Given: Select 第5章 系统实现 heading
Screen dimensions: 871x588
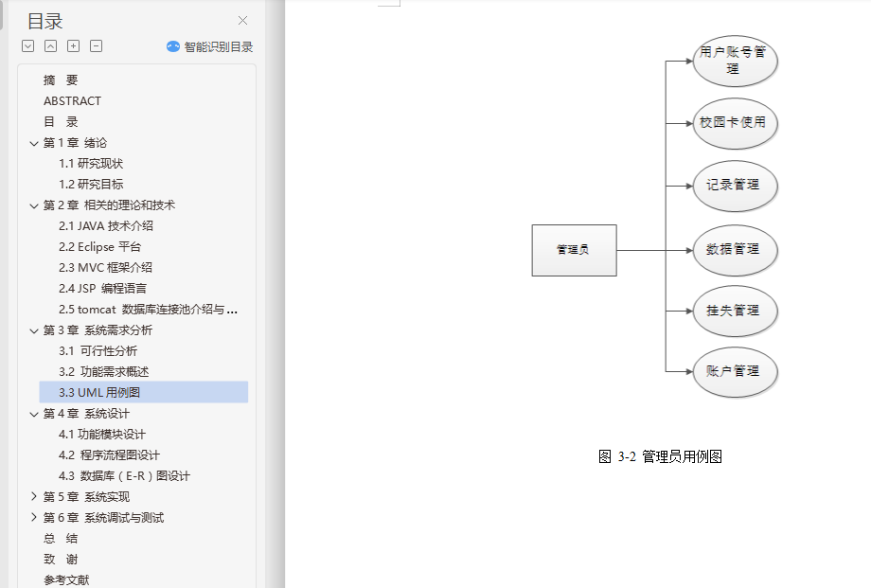Looking at the screenshot, I should 86,496.
